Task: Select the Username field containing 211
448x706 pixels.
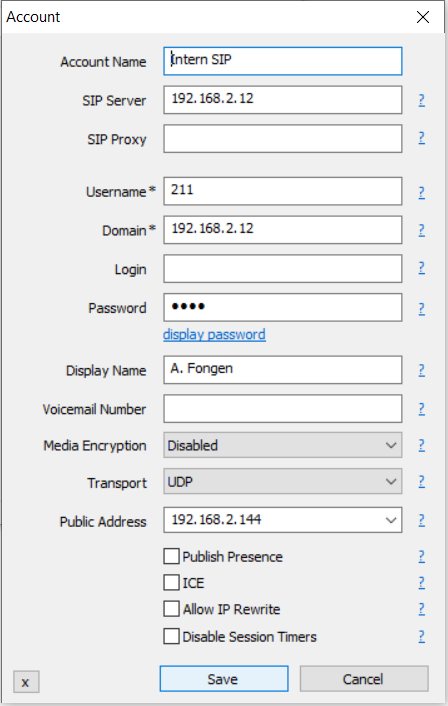Action: [283, 191]
